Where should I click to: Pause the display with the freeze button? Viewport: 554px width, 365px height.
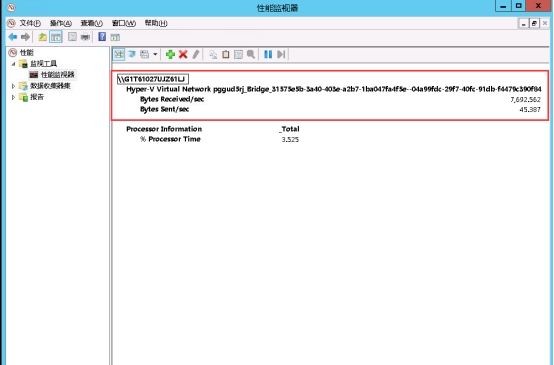click(x=268, y=54)
